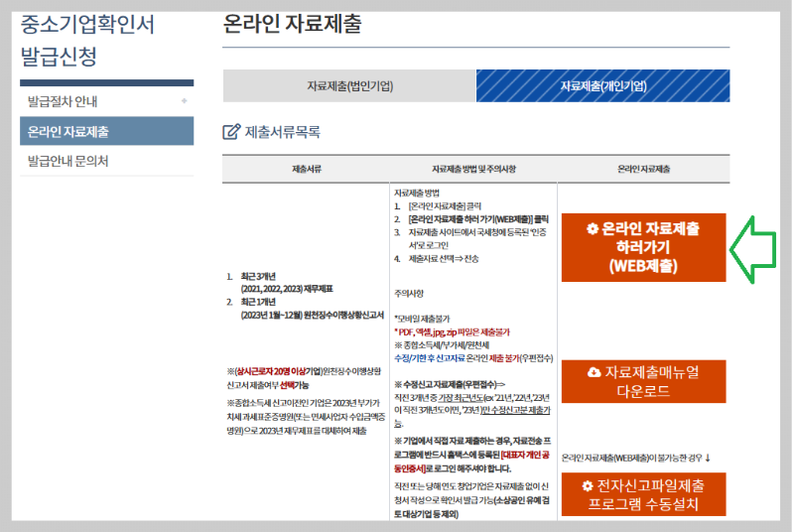Open 발급절차 안내 in the sidebar
Image resolution: width=794 pixels, height=532 pixels.
106,101
